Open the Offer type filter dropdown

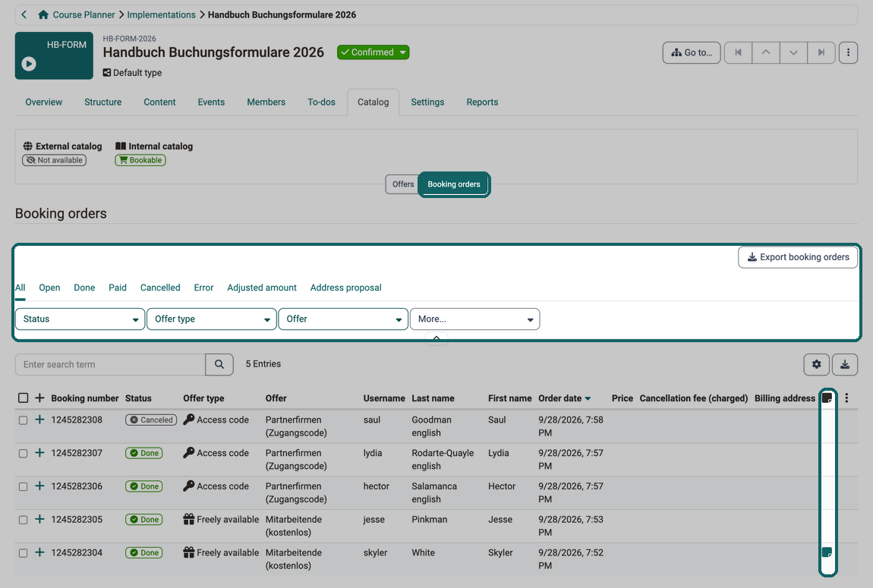(x=212, y=319)
